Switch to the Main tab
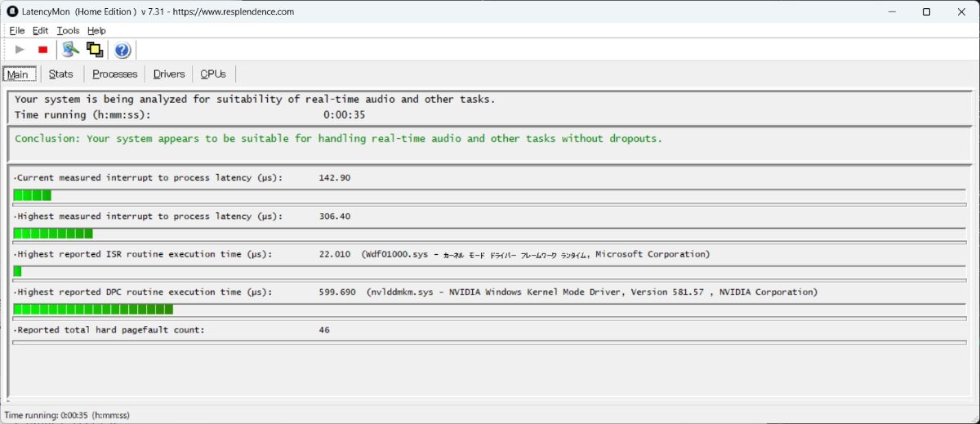The image size is (980, 424). (18, 74)
